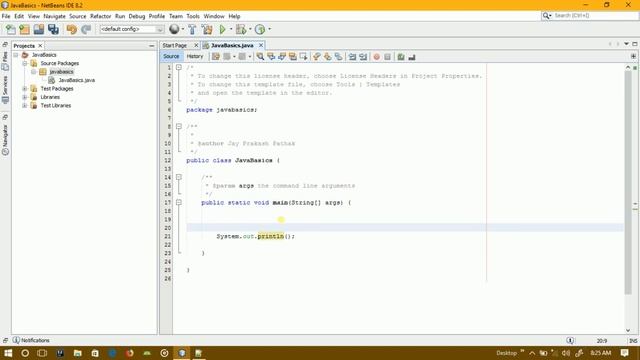Run the project with the green arrow
This screenshot has width=640, height=360.
pos(222,29)
